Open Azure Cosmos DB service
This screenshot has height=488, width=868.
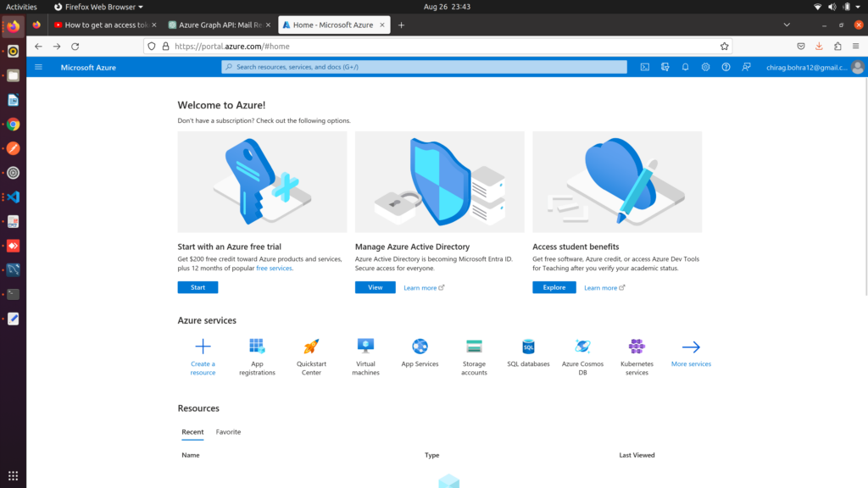click(x=582, y=357)
